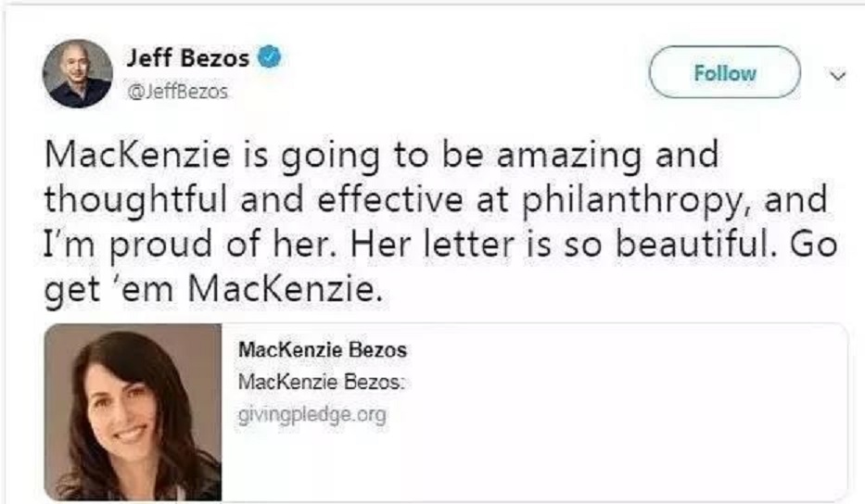865x504 pixels.
Task: Click the 'MacKenzie Bezos:' card description
Action: pos(324,383)
